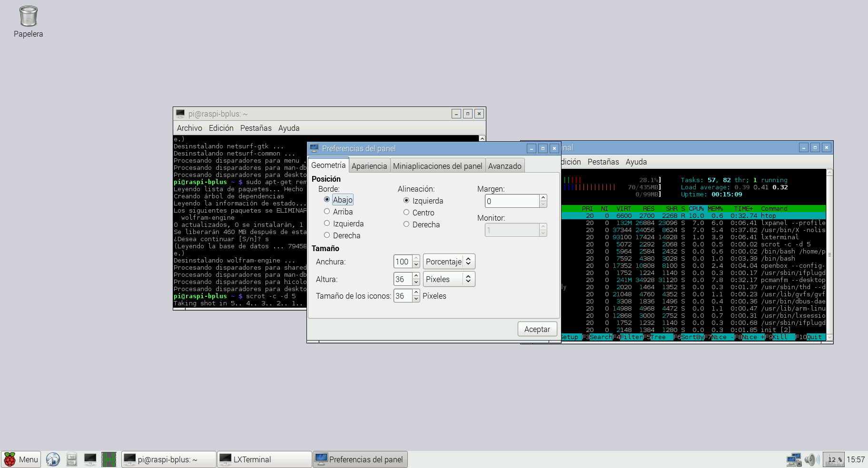Switch to the Apariencia tab
Image resolution: width=868 pixels, height=468 pixels.
(369, 166)
